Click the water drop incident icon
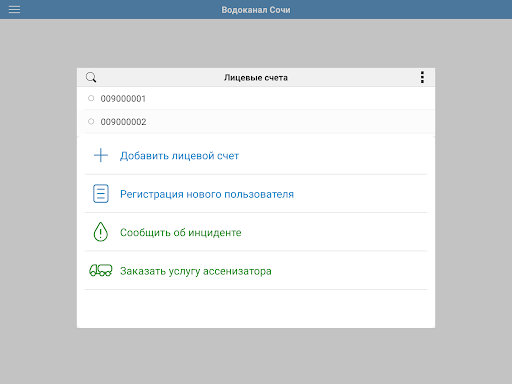Viewport: 512px width, 384px height. 101,232
